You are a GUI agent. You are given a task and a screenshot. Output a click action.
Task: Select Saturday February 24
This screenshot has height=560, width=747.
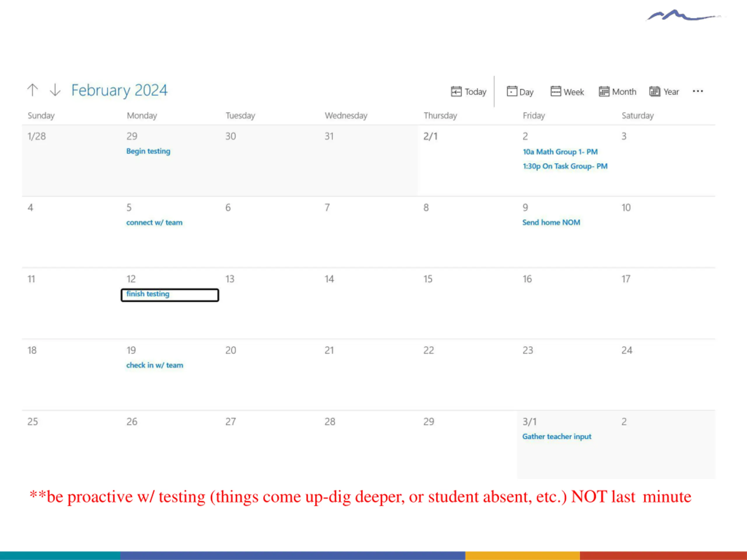tap(627, 350)
